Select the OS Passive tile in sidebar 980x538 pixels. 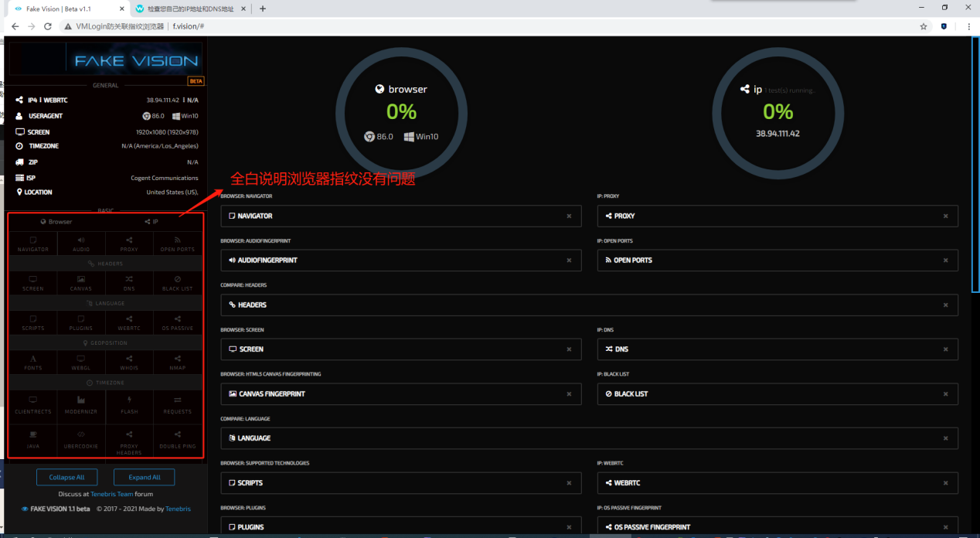click(x=178, y=322)
